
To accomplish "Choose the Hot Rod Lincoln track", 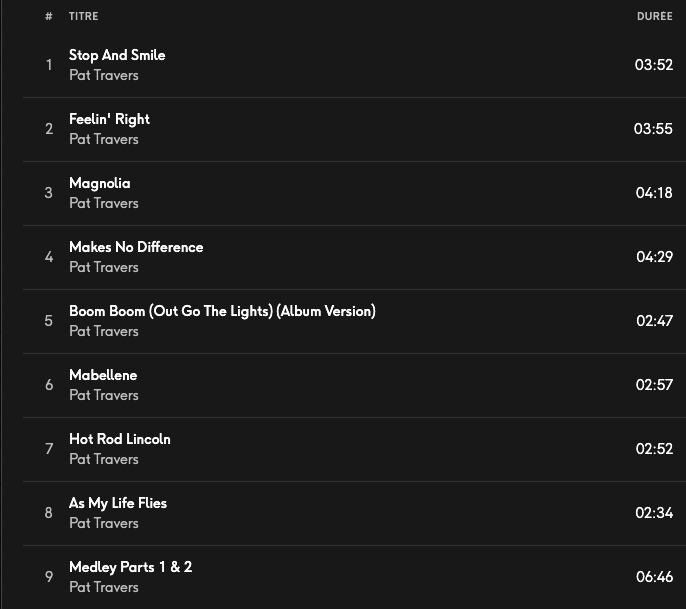I will (x=119, y=439).
